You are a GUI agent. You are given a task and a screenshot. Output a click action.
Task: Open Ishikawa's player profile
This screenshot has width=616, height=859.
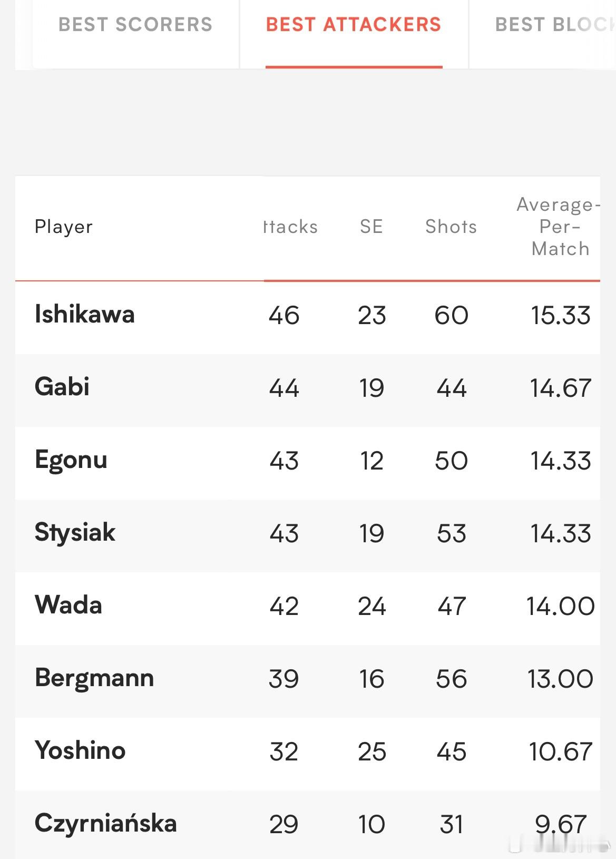[85, 314]
